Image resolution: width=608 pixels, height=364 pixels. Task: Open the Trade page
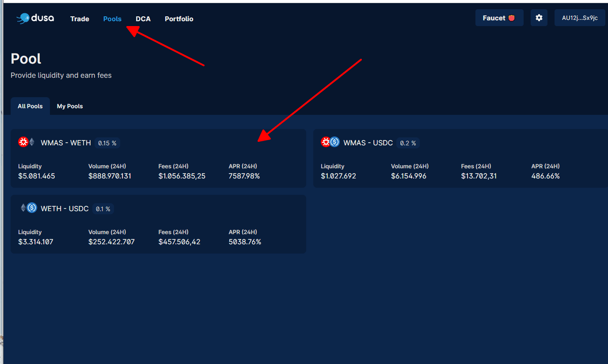click(x=80, y=19)
